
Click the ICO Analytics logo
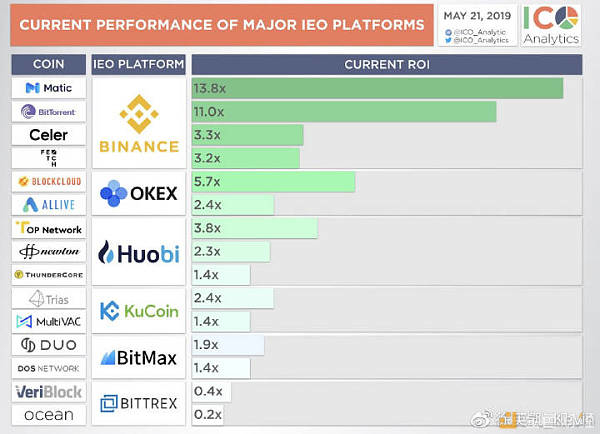pyautogui.click(x=551, y=26)
